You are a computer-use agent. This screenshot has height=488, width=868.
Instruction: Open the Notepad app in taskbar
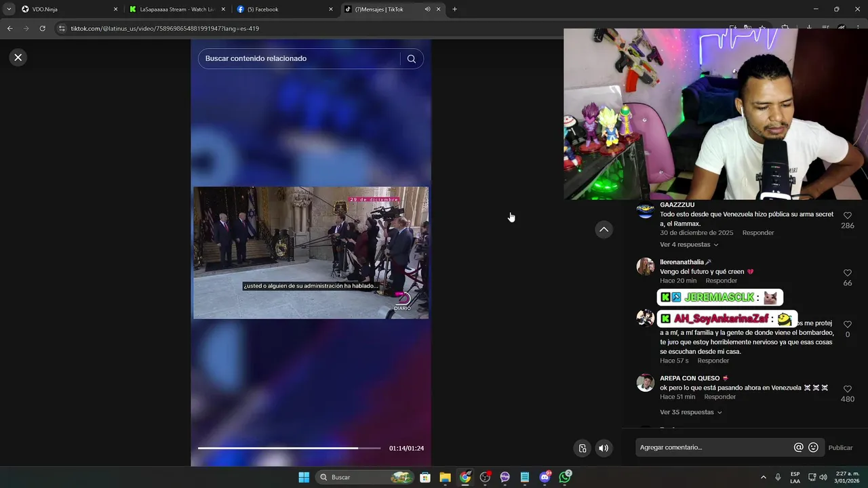click(525, 477)
